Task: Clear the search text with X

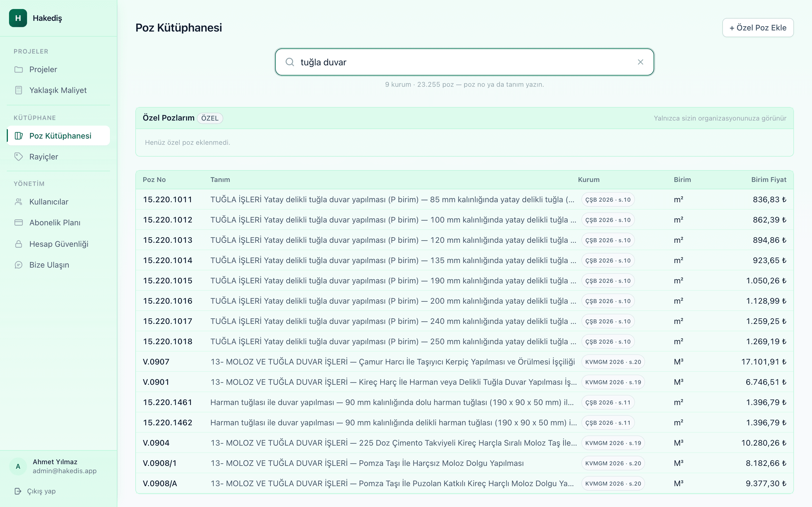Action: tap(640, 62)
